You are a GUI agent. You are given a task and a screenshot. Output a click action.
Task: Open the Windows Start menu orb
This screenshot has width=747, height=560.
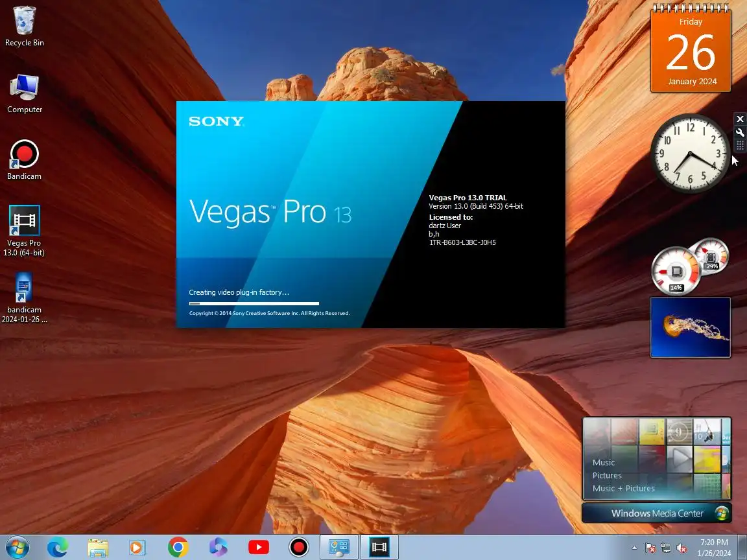[18, 548]
